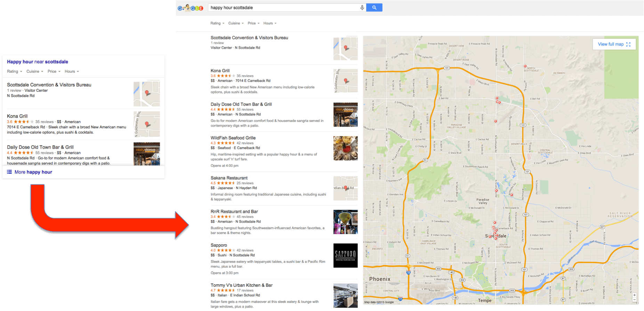Viewport: 644px width, 311px height.
Task: Open Kona Grill in the left card
Action: (x=17, y=116)
